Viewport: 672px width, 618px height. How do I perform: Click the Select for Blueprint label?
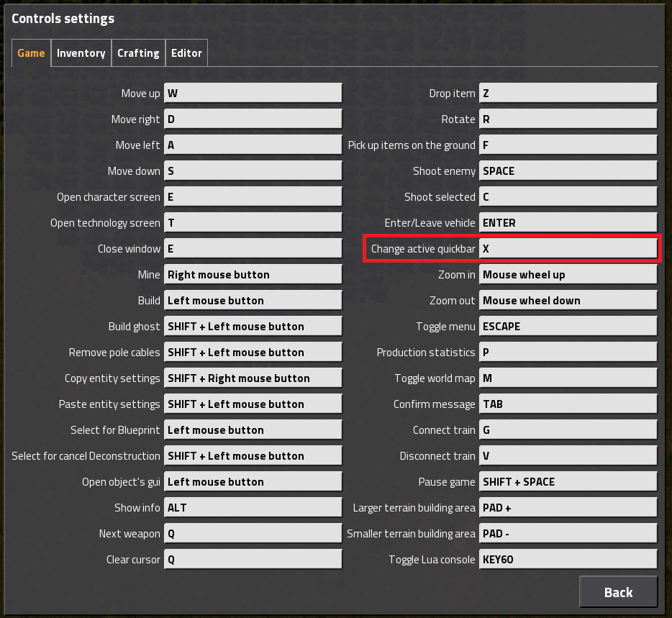coord(115,430)
